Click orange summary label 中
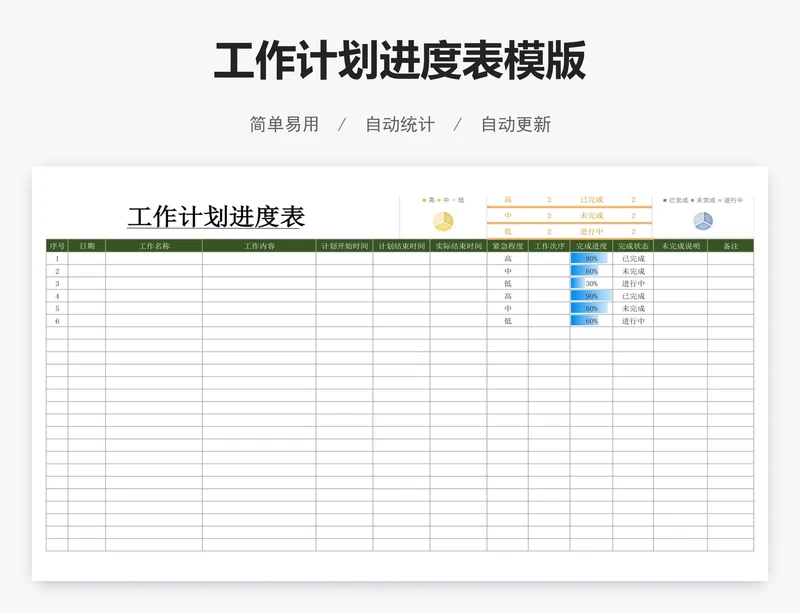The height and width of the screenshot is (613, 800). tap(508, 215)
